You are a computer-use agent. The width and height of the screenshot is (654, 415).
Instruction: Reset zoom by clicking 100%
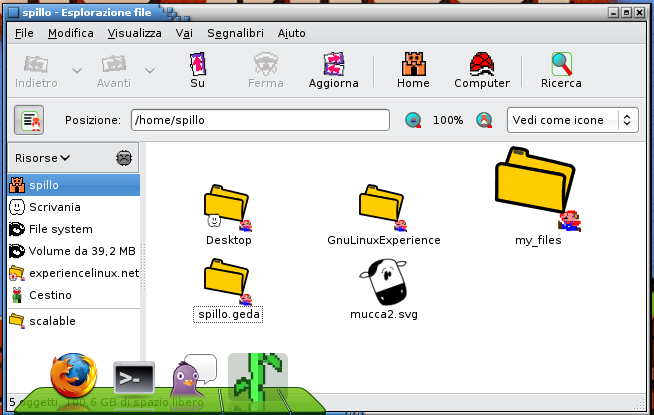tap(448, 120)
